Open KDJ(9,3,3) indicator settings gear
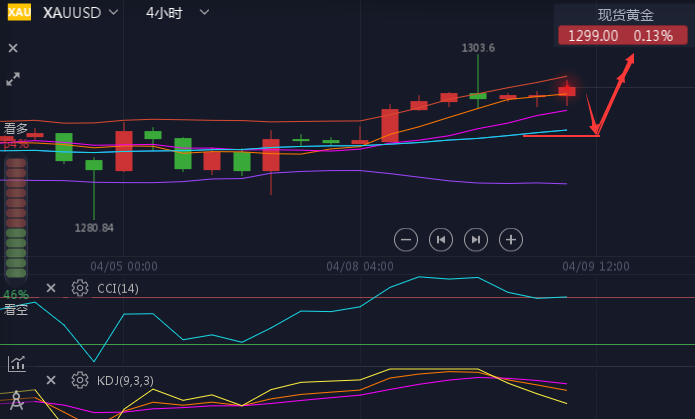 80,380
